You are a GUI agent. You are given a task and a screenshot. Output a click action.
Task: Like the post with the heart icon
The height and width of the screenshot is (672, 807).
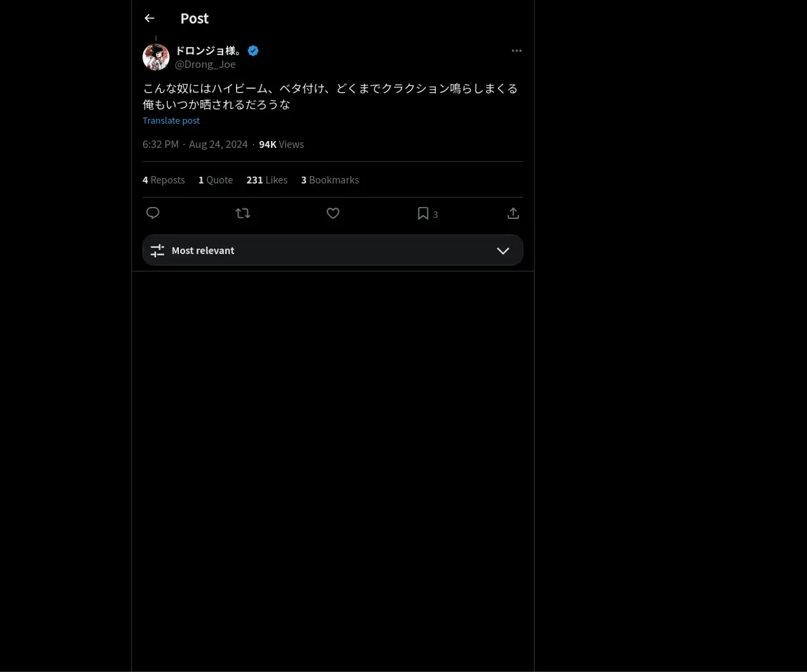coord(333,213)
